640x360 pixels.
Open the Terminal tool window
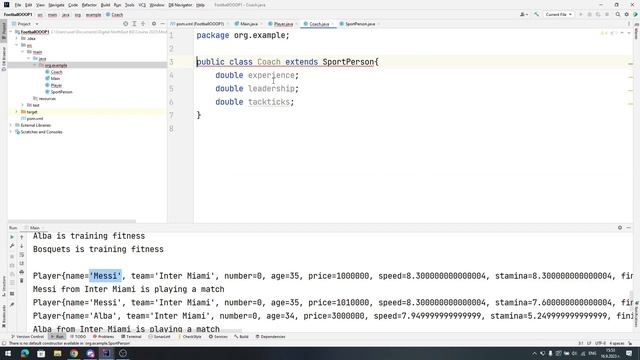tap(131, 337)
